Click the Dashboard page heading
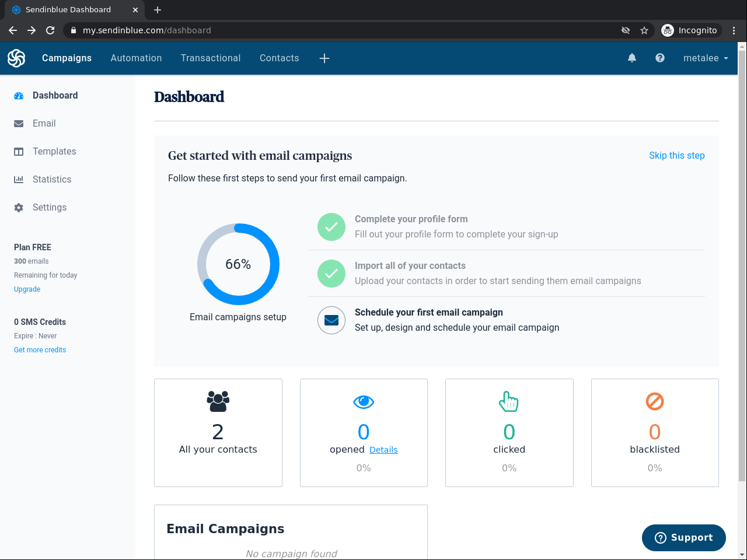Screen dimensions: 747x560 [x=189, y=97]
